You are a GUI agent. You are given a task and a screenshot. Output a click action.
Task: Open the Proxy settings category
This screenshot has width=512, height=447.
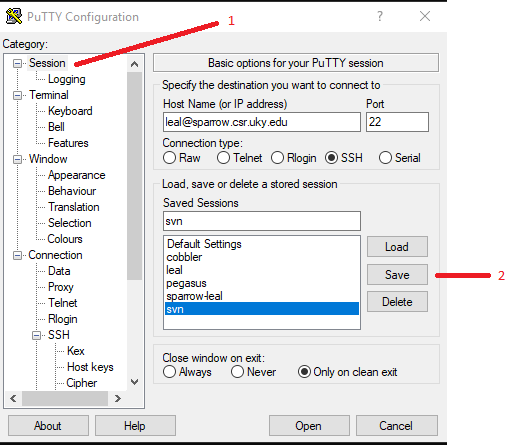coord(61,287)
